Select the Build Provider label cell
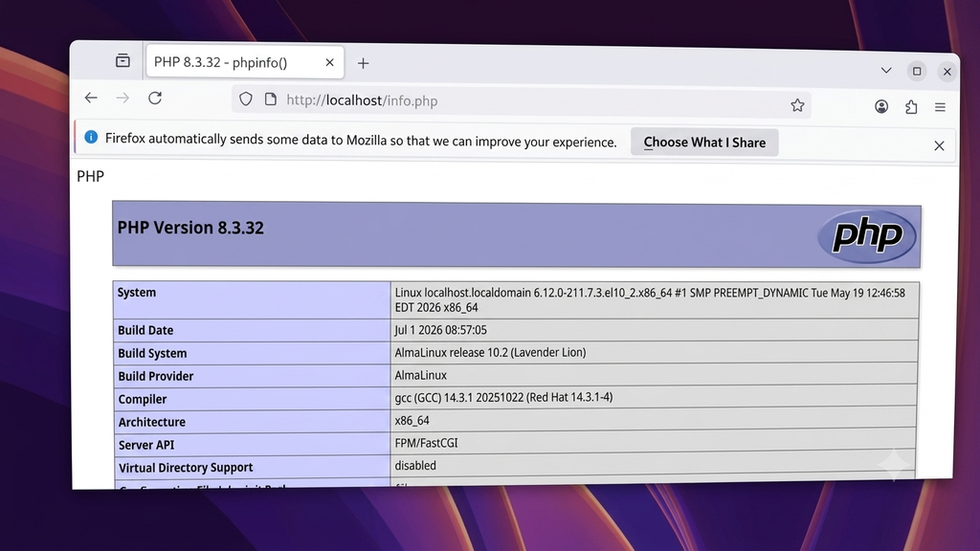Viewport: 980px width, 551px height. pyautogui.click(x=252, y=376)
